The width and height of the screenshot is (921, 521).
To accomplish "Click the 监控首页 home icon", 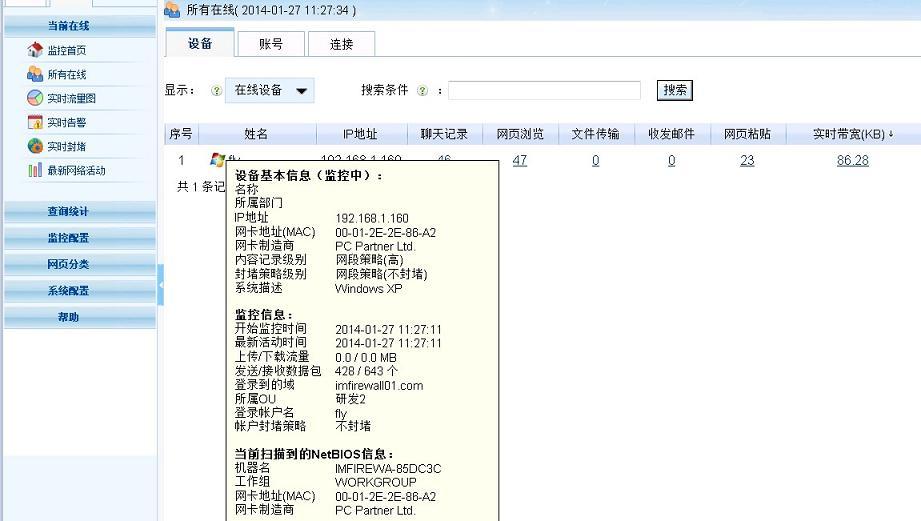I will (35, 50).
